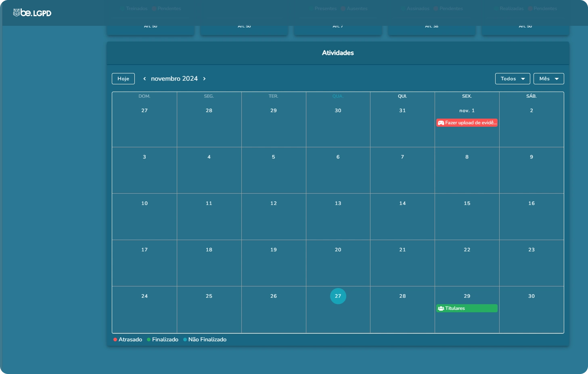Click the gamepad icon on the red event

[x=441, y=123]
